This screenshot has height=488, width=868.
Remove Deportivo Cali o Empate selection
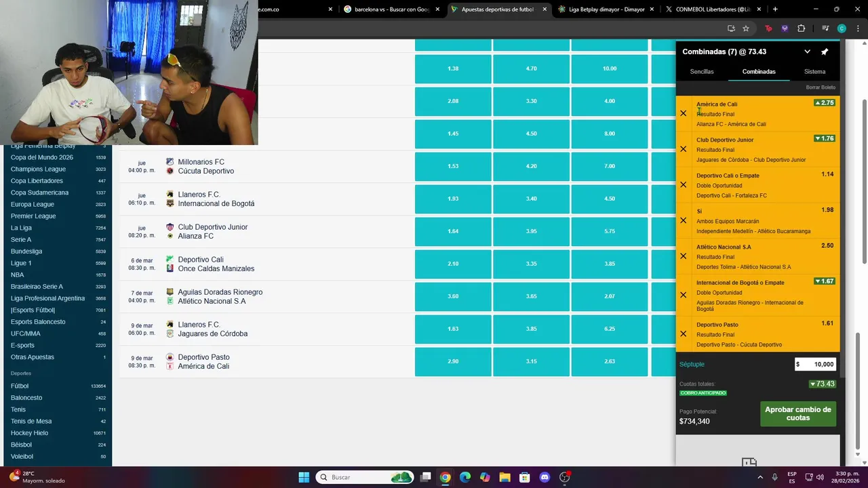(683, 185)
